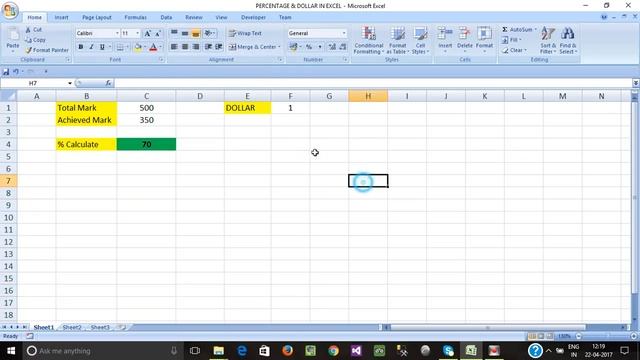This screenshot has height=360, width=640.
Task: Toggle bold formatting
Action: (x=80, y=47)
